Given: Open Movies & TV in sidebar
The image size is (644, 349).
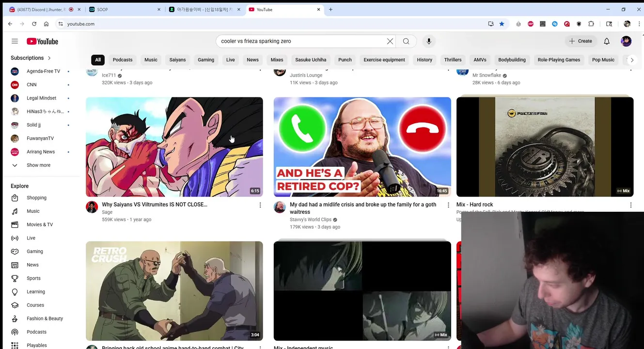Looking at the screenshot, I should click(39, 224).
